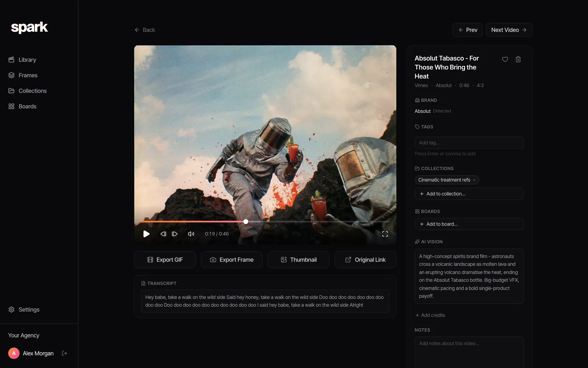This screenshot has height=368, width=588.
Task: Open the Original Link
Action: pos(365,260)
